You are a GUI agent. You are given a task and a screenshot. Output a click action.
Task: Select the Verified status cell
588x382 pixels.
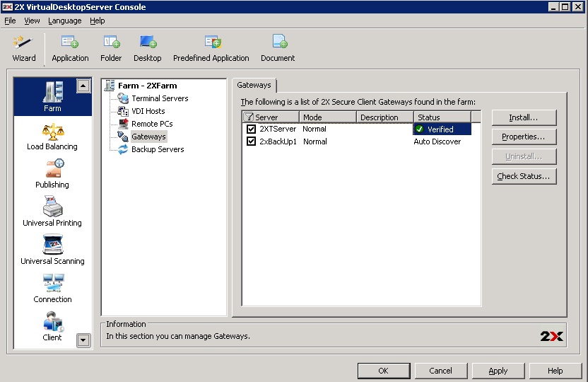tap(442, 129)
